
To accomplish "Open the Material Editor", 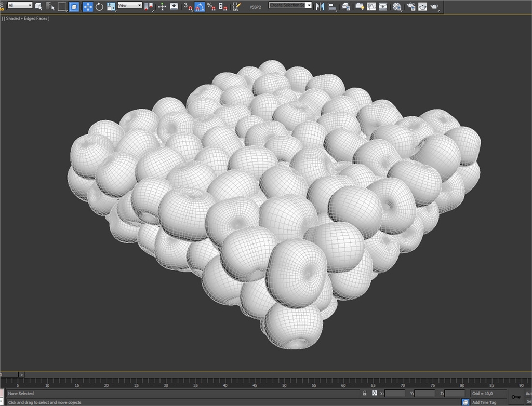I will click(397, 7).
